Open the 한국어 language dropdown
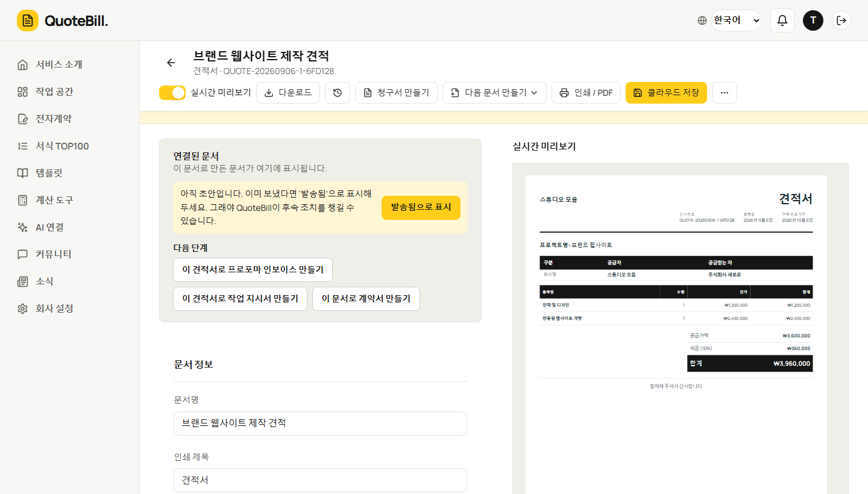The image size is (868, 494). click(736, 20)
